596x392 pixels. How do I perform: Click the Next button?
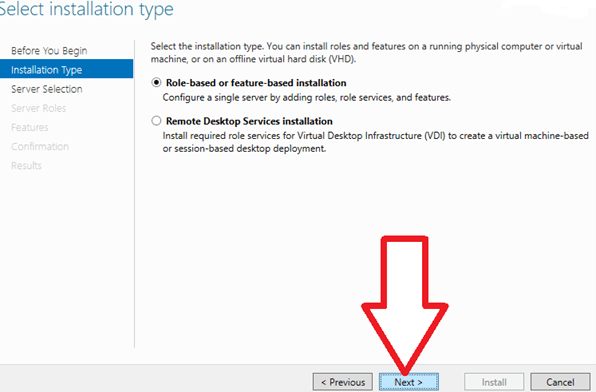coord(409,382)
